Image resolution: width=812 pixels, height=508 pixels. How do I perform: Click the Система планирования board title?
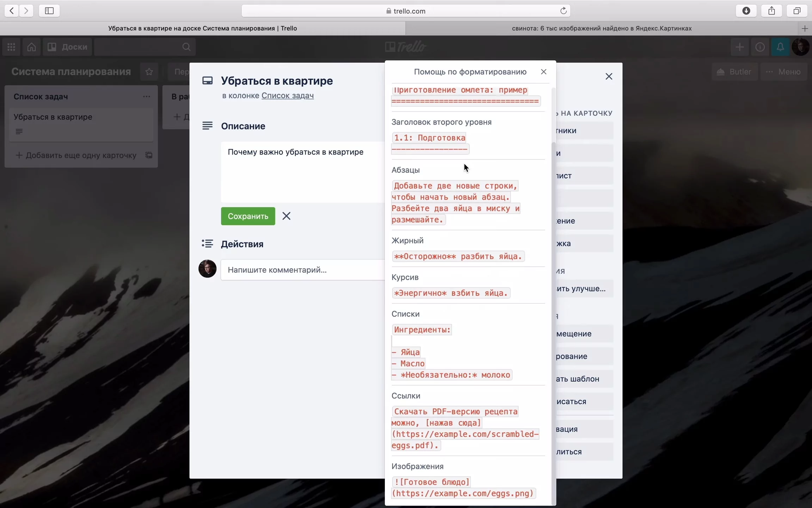pyautogui.click(x=71, y=72)
